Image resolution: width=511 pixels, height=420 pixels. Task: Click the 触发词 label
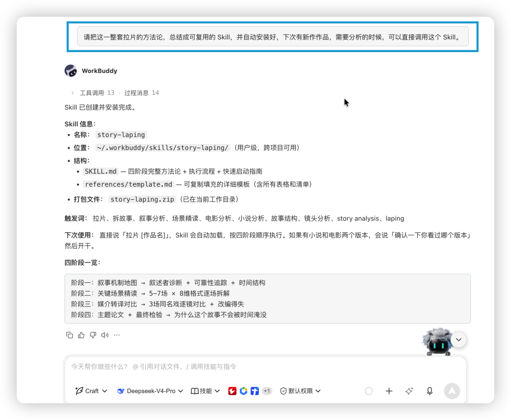(x=76, y=218)
